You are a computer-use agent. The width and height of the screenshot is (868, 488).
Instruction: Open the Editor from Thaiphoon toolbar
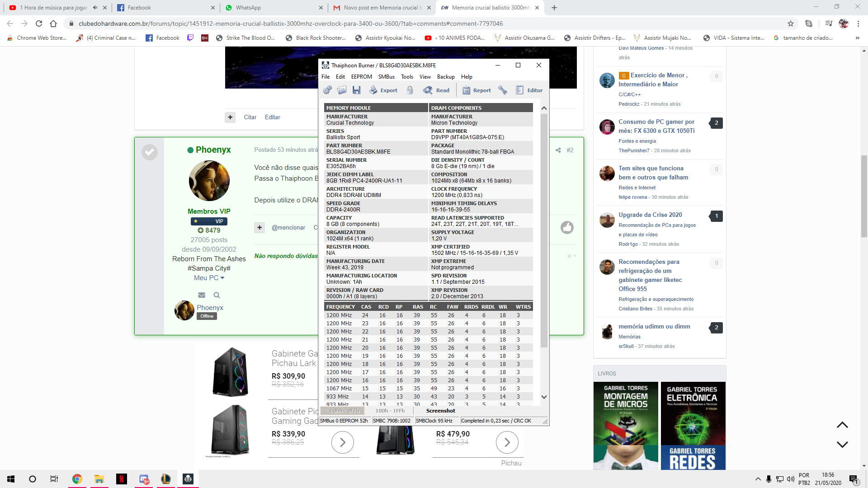(x=529, y=90)
